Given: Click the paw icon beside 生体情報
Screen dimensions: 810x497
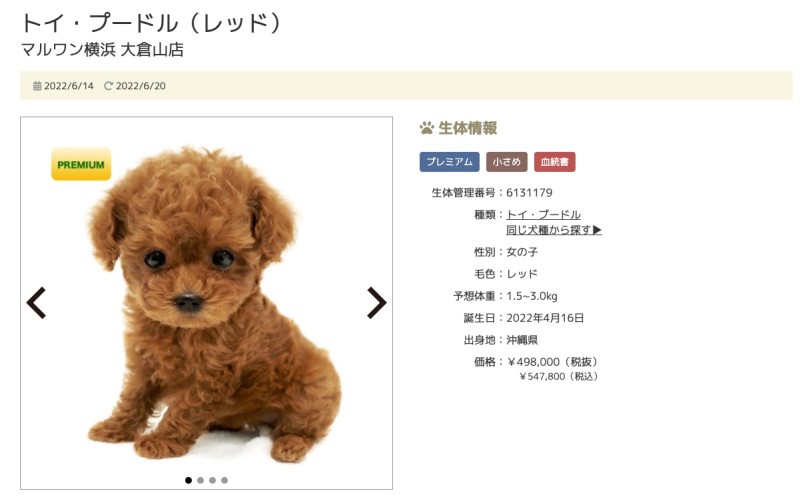Looking at the screenshot, I should click(427, 128).
